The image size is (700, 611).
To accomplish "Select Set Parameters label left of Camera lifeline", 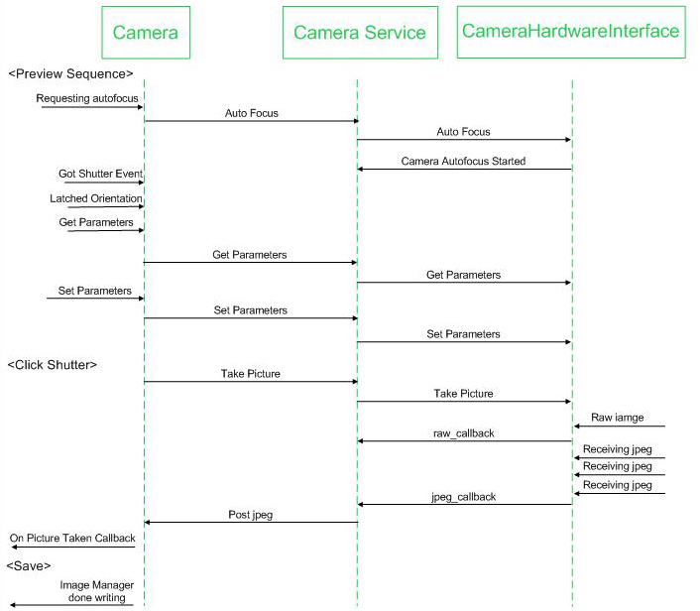I will 94,291.
